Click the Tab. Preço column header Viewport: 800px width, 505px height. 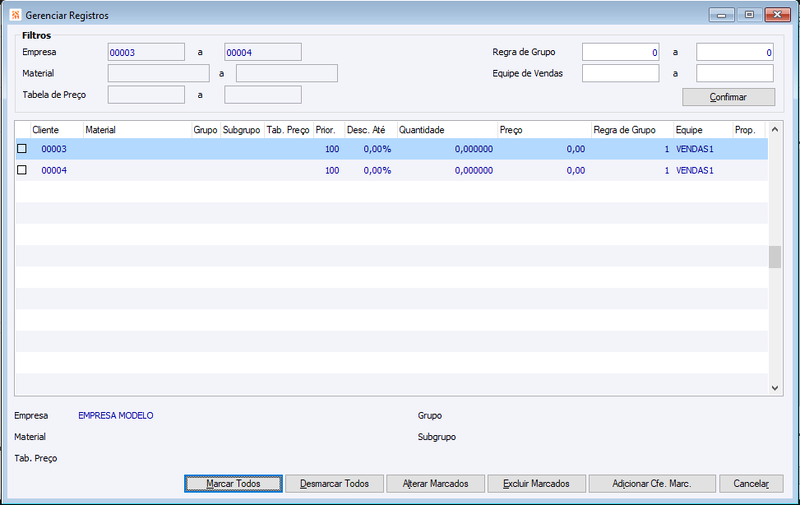pyautogui.click(x=288, y=130)
